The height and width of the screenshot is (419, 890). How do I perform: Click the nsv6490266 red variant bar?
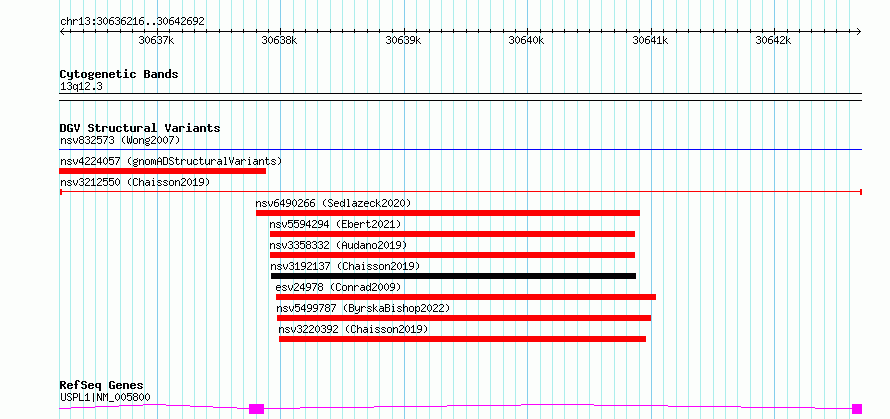coord(448,213)
